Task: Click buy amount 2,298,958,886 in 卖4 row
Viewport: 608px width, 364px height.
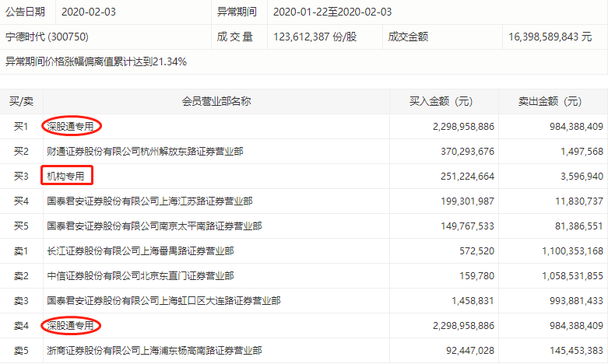Action: [x=463, y=326]
